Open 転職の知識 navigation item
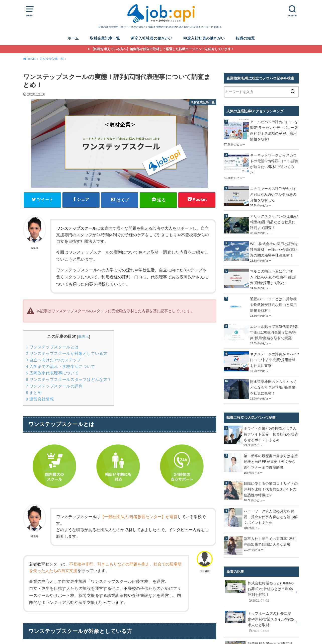The image size is (322, 644). [245, 38]
